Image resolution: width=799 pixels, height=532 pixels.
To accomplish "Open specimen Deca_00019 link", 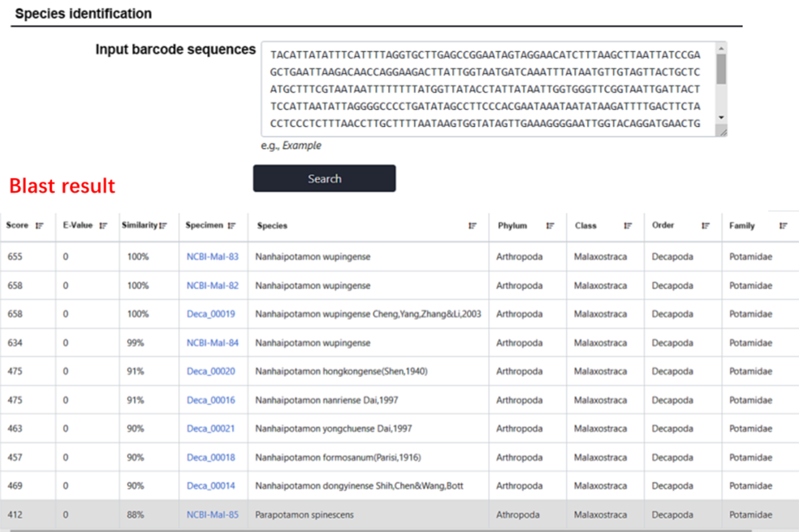I will point(211,314).
